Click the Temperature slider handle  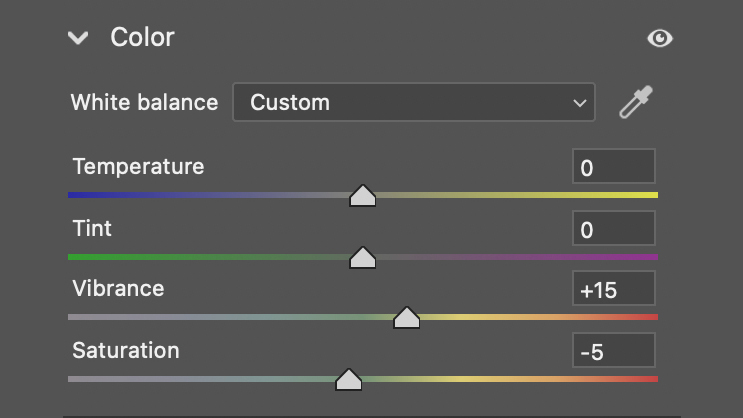click(362, 196)
